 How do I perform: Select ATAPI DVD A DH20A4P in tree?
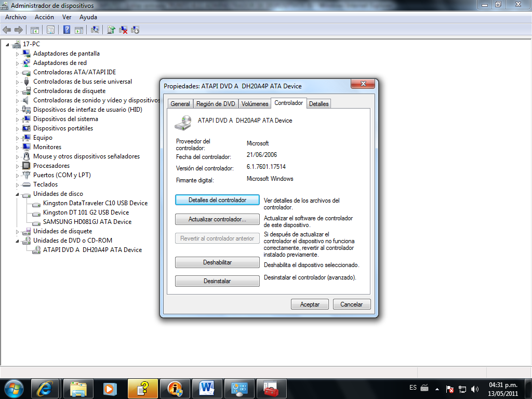[92, 250]
